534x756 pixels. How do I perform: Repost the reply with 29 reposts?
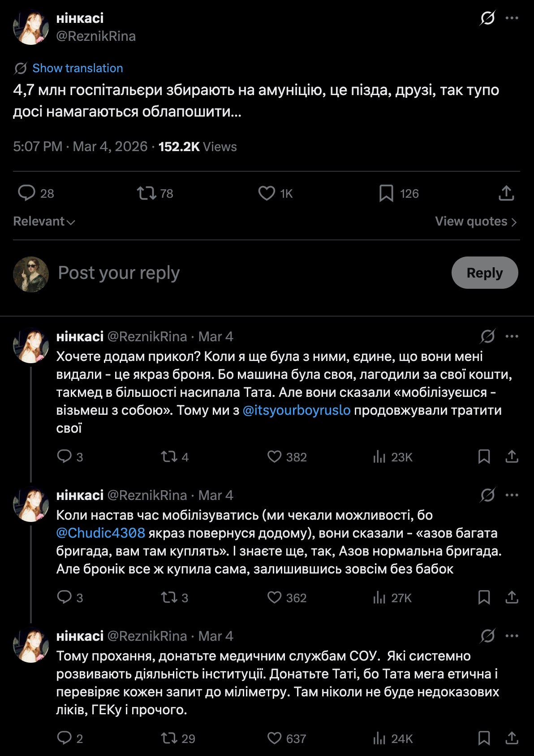(x=169, y=739)
